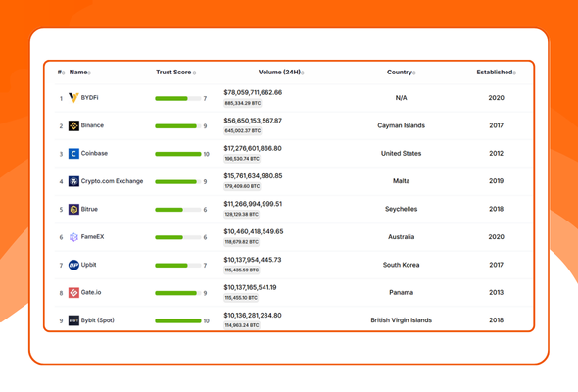Viewport: 578px width, 392px height.
Task: Sort table by Country column
Action: (401, 72)
